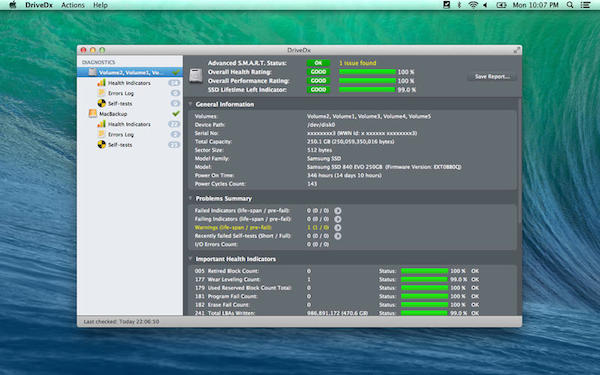600x375 pixels.
Task: Click yellow 'Warnings (life-span / pre-fail)' label
Action: pyautogui.click(x=233, y=227)
